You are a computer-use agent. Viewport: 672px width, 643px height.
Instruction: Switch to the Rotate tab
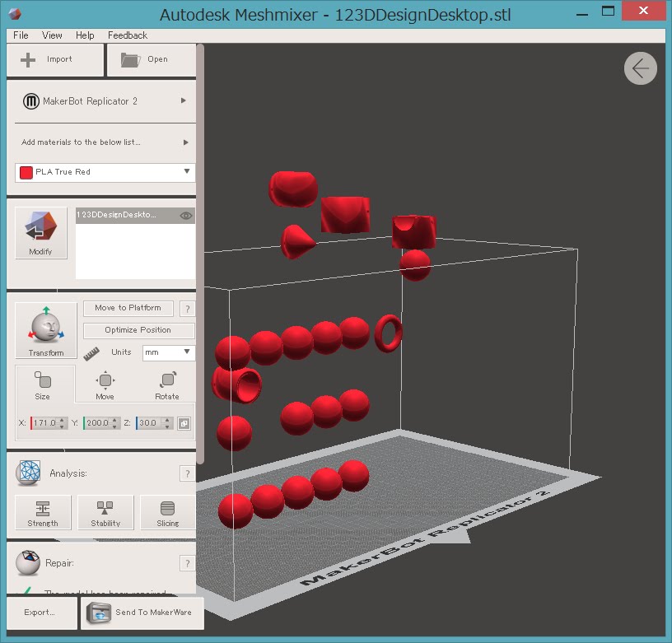coord(167,384)
